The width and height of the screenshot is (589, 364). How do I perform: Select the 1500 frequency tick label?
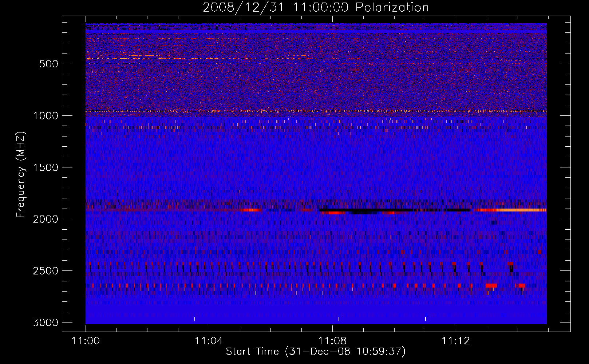[46, 167]
